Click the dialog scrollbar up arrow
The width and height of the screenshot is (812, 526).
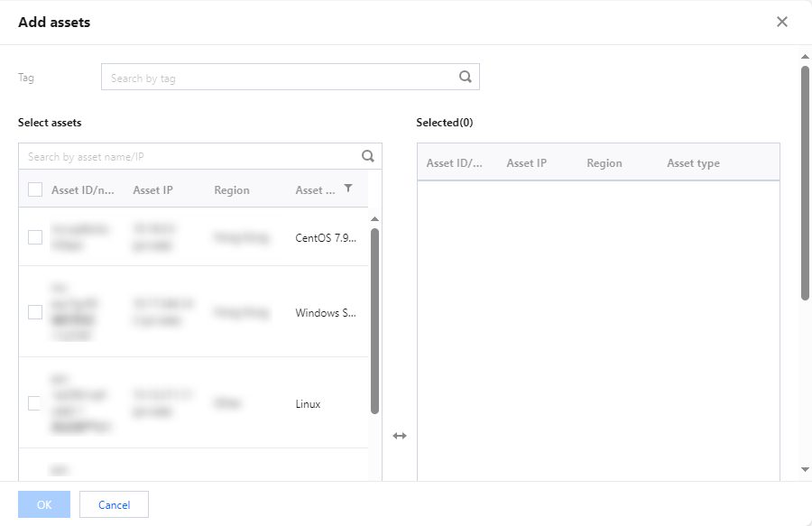[x=805, y=57]
